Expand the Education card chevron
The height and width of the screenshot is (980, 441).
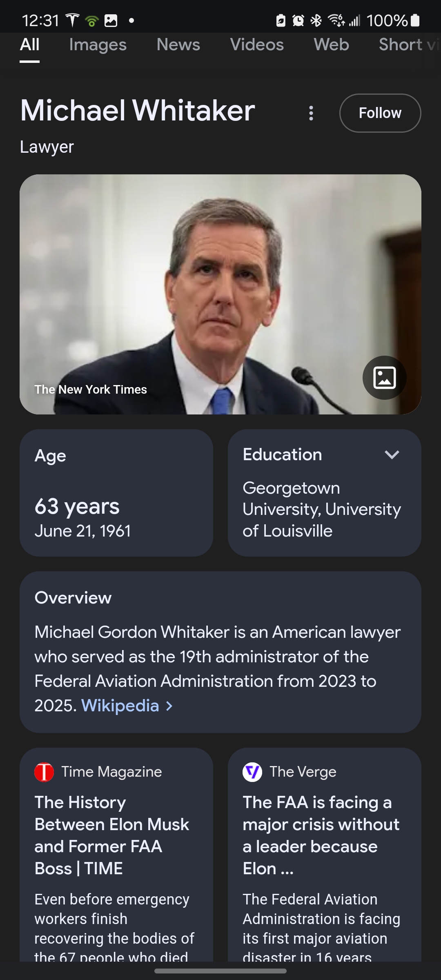pyautogui.click(x=392, y=455)
